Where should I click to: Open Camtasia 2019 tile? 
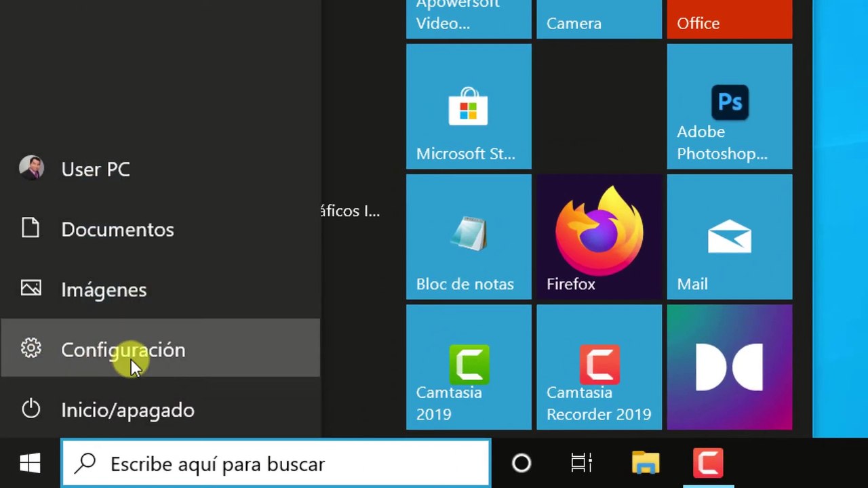pos(469,367)
